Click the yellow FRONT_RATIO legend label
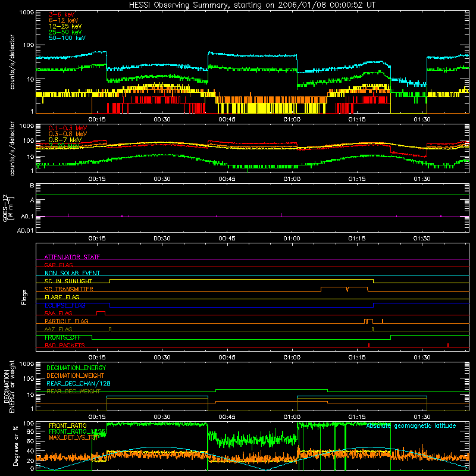The height and width of the screenshot is (476, 476). (68, 425)
